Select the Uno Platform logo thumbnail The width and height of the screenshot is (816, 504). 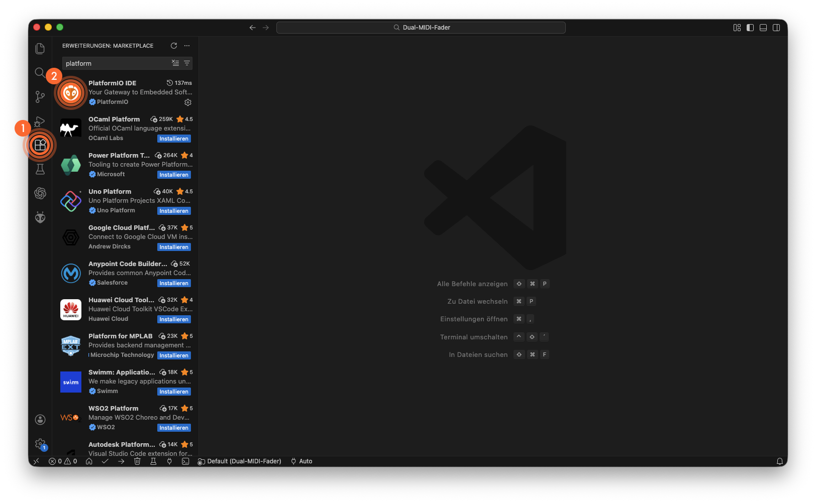(x=71, y=201)
